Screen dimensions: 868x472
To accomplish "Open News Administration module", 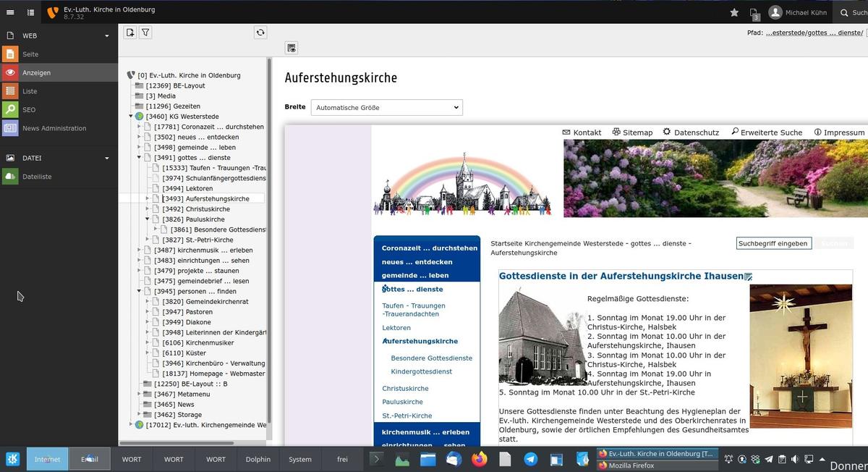I will [x=54, y=128].
